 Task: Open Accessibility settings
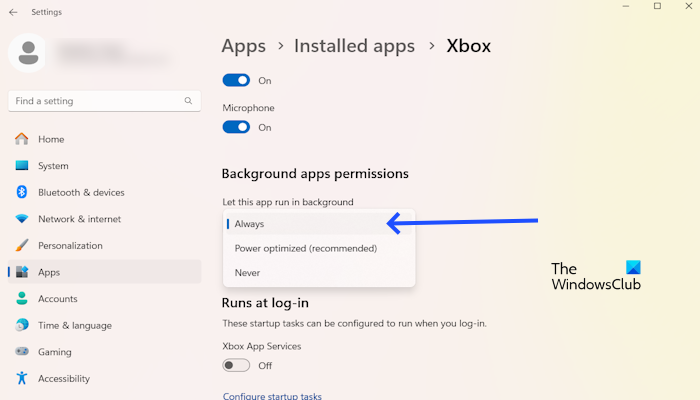(104, 378)
